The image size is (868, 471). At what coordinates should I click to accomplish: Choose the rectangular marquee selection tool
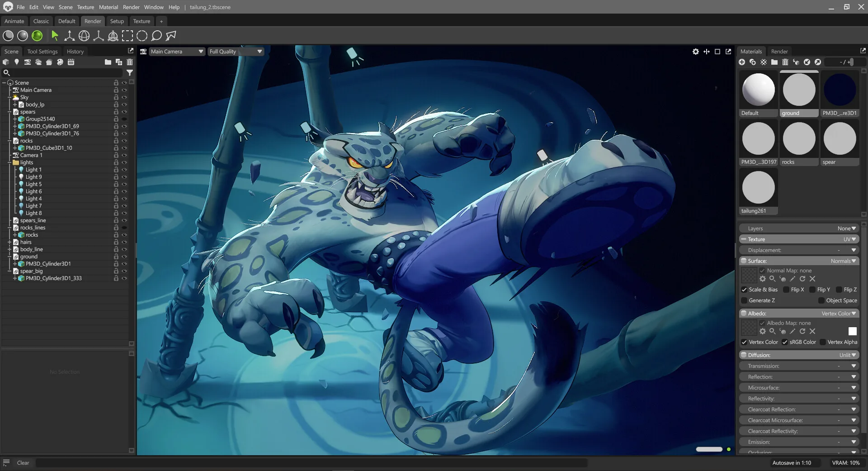click(127, 36)
